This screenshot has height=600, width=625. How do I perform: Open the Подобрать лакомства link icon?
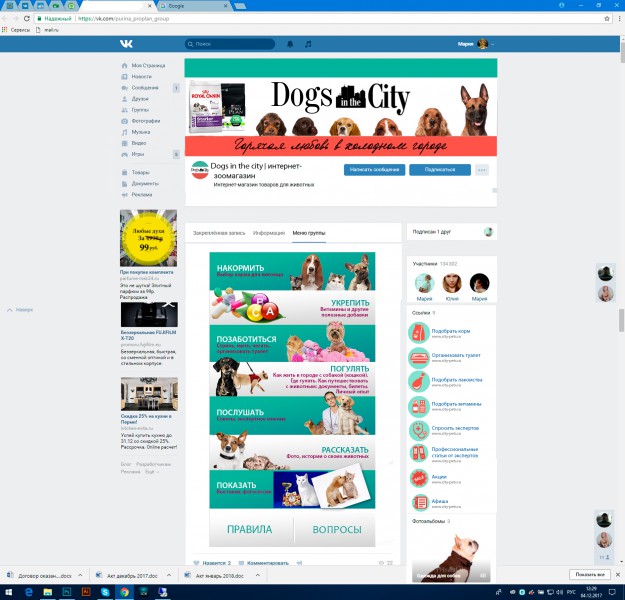coord(419,382)
